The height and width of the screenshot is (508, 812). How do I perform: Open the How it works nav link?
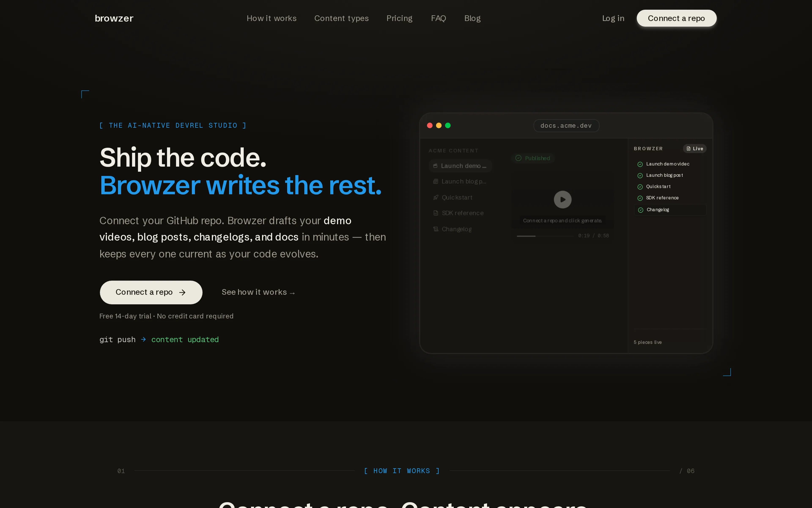click(x=272, y=18)
